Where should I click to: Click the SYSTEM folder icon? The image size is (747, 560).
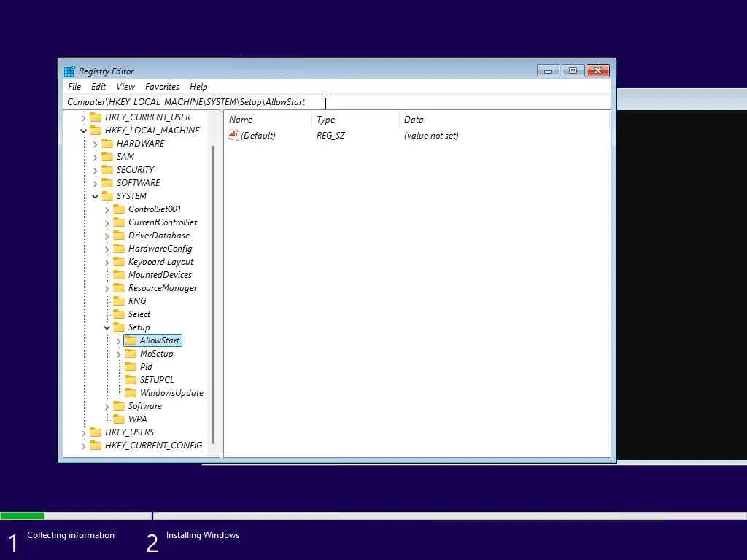(x=107, y=195)
